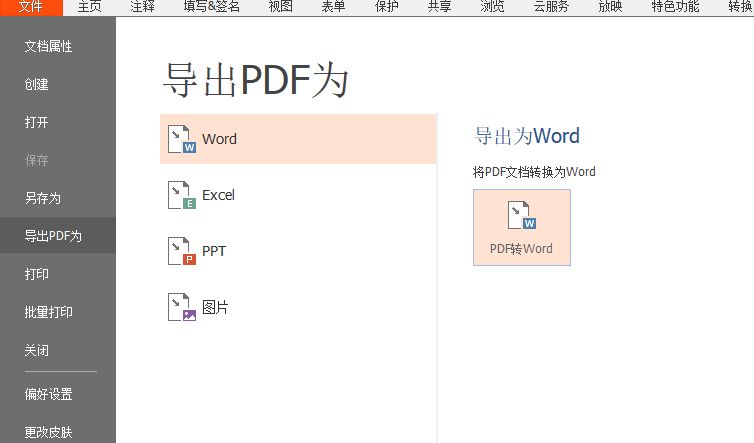Open the 转换 tab
The width and height of the screenshot is (754, 443).
click(741, 7)
